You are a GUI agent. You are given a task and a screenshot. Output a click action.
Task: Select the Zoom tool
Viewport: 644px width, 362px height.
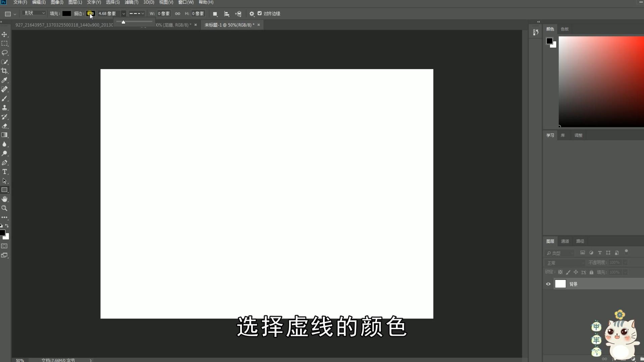[x=4, y=208]
